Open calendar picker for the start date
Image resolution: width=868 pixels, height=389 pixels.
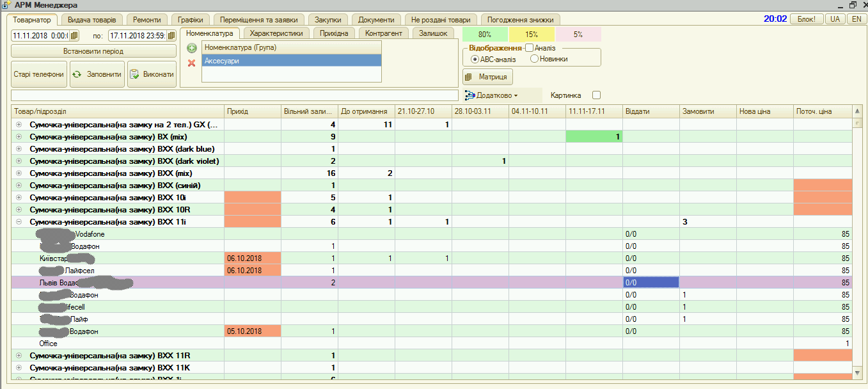(x=74, y=35)
